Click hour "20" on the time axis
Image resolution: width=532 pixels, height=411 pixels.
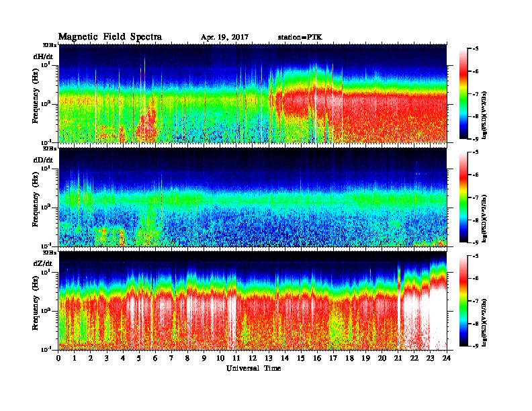(382, 359)
